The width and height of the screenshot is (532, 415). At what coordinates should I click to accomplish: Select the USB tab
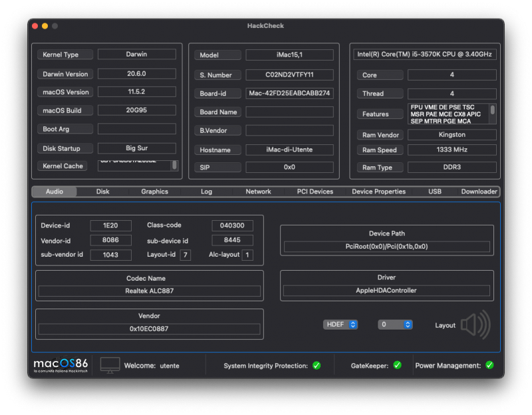pos(435,192)
